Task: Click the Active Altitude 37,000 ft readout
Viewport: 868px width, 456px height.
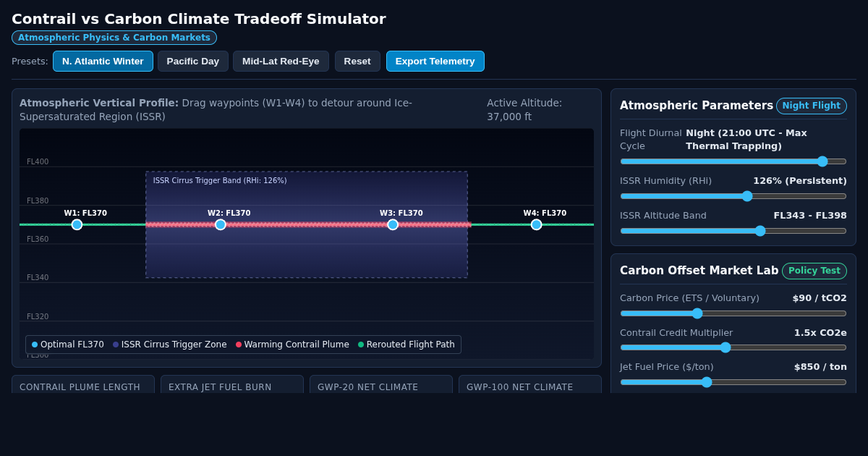Action: tap(524, 109)
